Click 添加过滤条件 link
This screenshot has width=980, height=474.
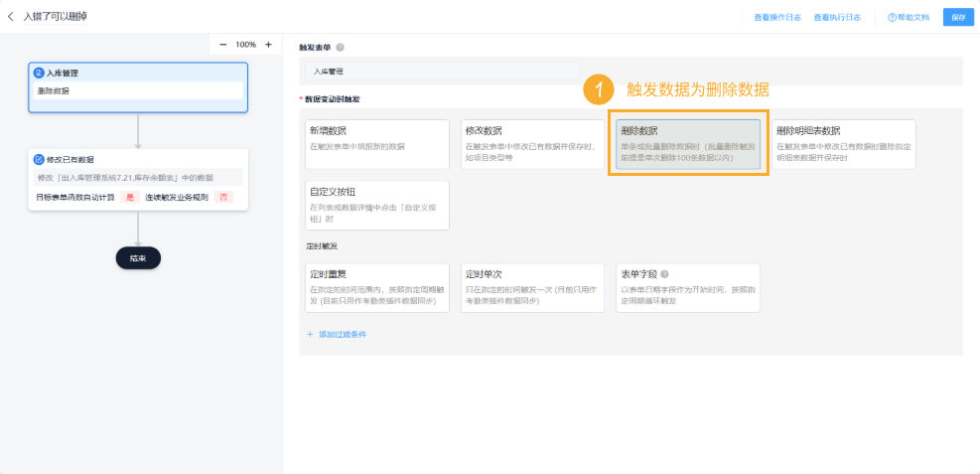pos(342,335)
